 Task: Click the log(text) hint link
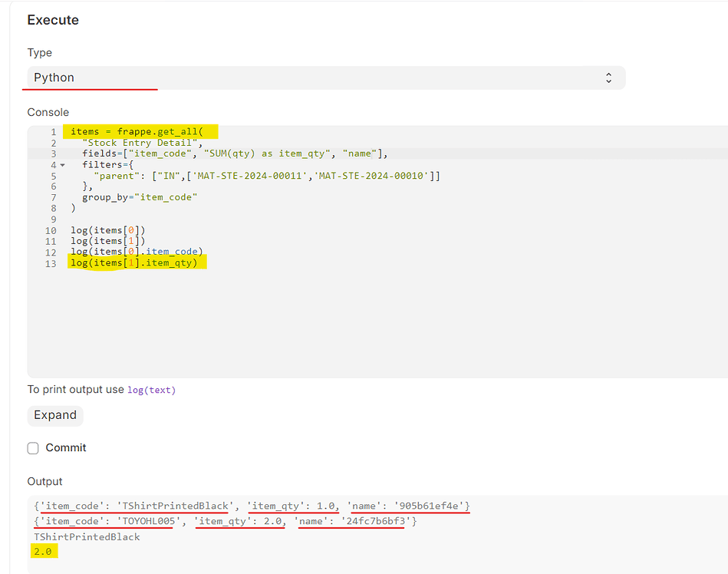point(151,390)
